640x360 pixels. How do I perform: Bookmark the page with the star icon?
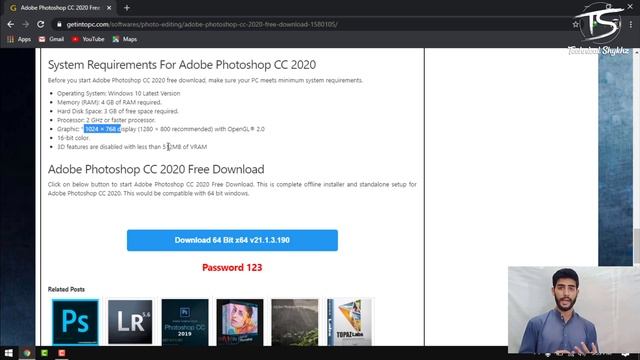click(x=575, y=24)
